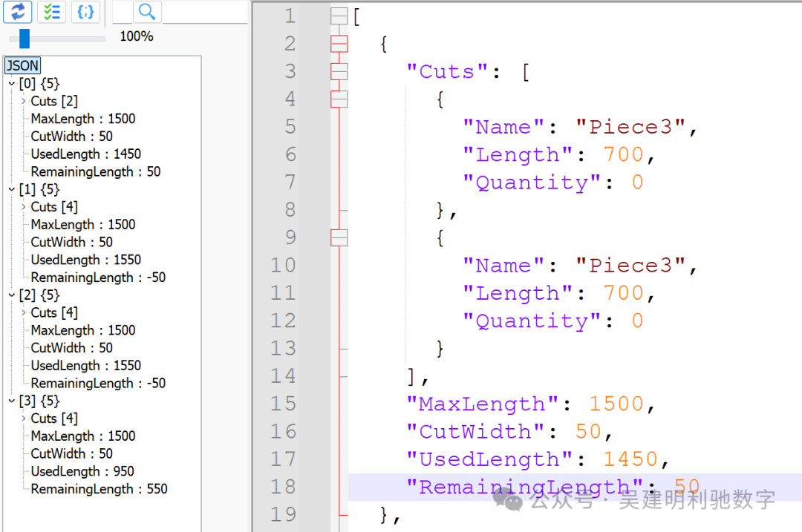The width and height of the screenshot is (802, 532).
Task: Select the JSON root node in tree
Action: tap(22, 66)
